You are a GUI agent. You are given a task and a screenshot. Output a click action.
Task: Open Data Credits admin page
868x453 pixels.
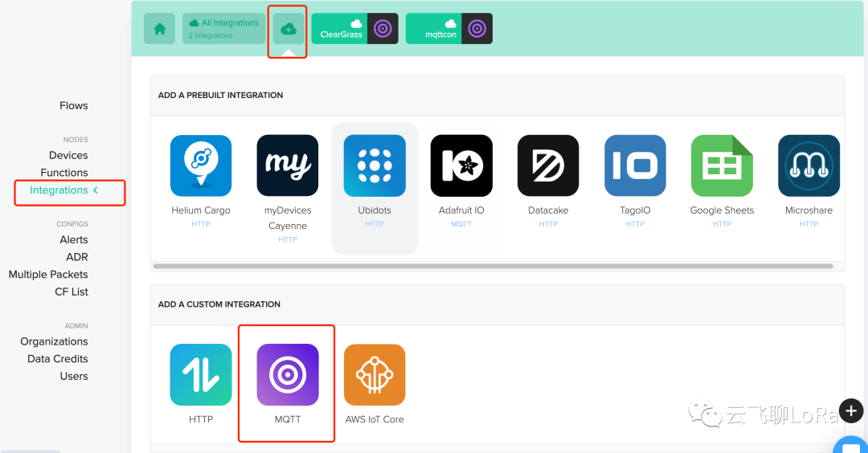point(58,359)
